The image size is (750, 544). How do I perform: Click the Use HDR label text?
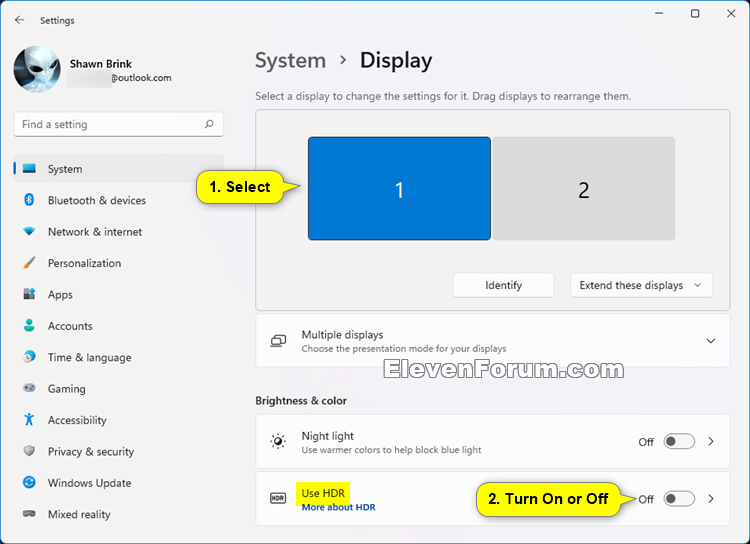[x=323, y=493]
